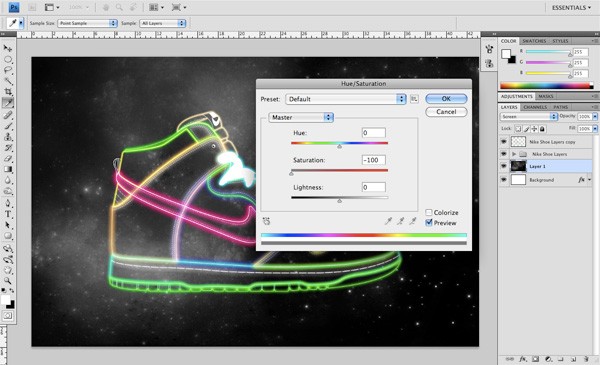The height and width of the screenshot is (365, 600).
Task: Select the Shape tool
Action: click(8, 236)
